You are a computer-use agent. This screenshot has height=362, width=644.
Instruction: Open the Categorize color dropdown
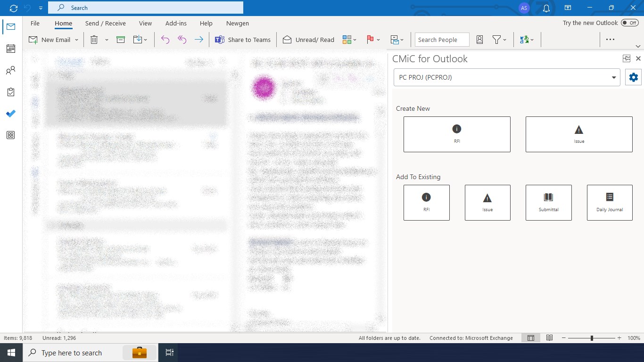(349, 40)
